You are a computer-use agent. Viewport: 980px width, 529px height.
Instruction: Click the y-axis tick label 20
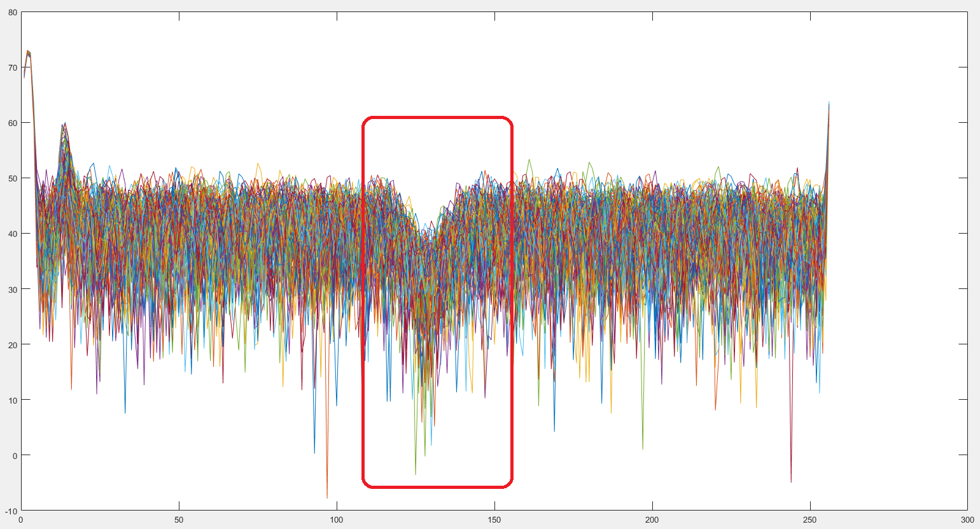pyautogui.click(x=13, y=344)
